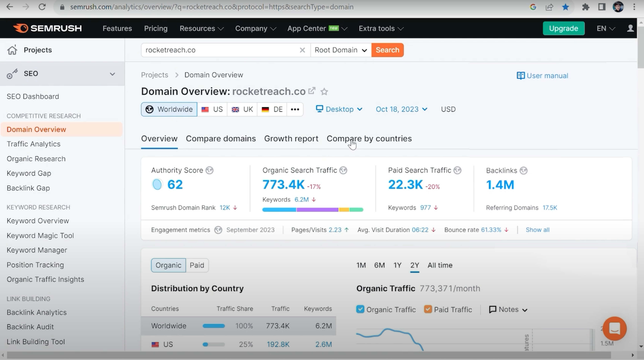Image resolution: width=644 pixels, height=360 pixels.
Task: Click the Projects home icon in sidebar
Action: pyautogui.click(x=12, y=50)
